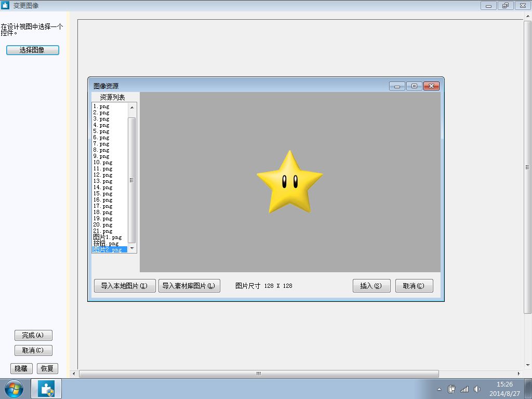Select 5.png in the resource list

pyautogui.click(x=110, y=131)
